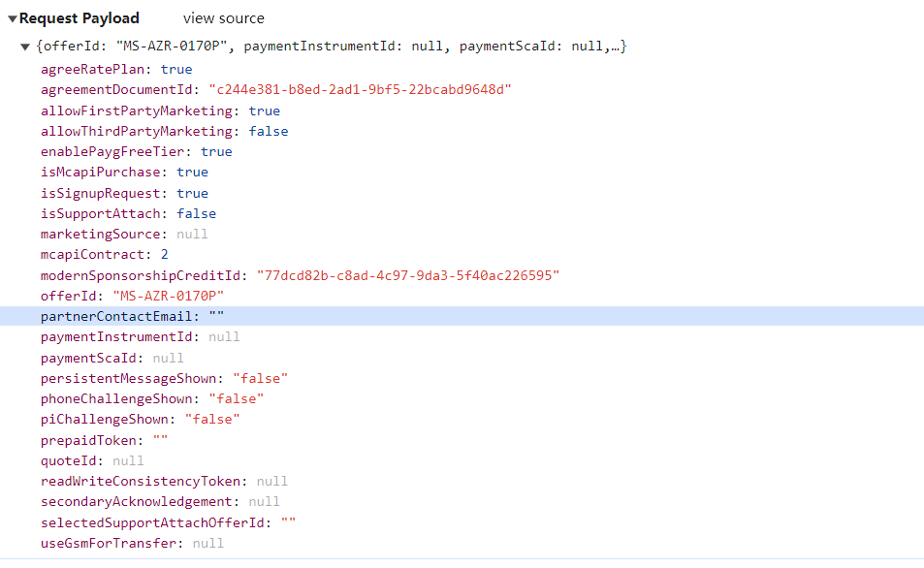Click the quoteId: null row
This screenshot has height=568, width=924.
coord(92,460)
